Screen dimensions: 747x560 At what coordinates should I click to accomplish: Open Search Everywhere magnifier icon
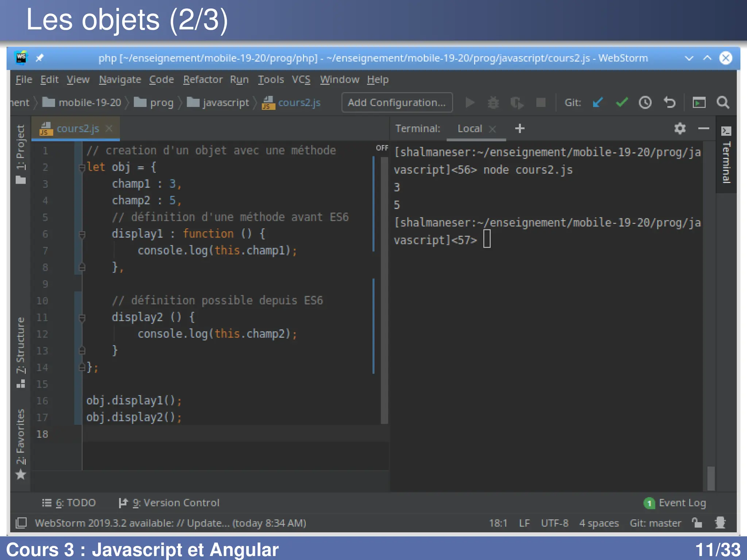[x=723, y=103]
